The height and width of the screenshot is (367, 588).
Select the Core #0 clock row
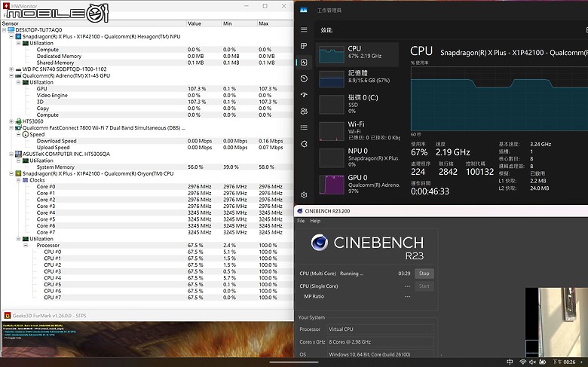[147, 187]
